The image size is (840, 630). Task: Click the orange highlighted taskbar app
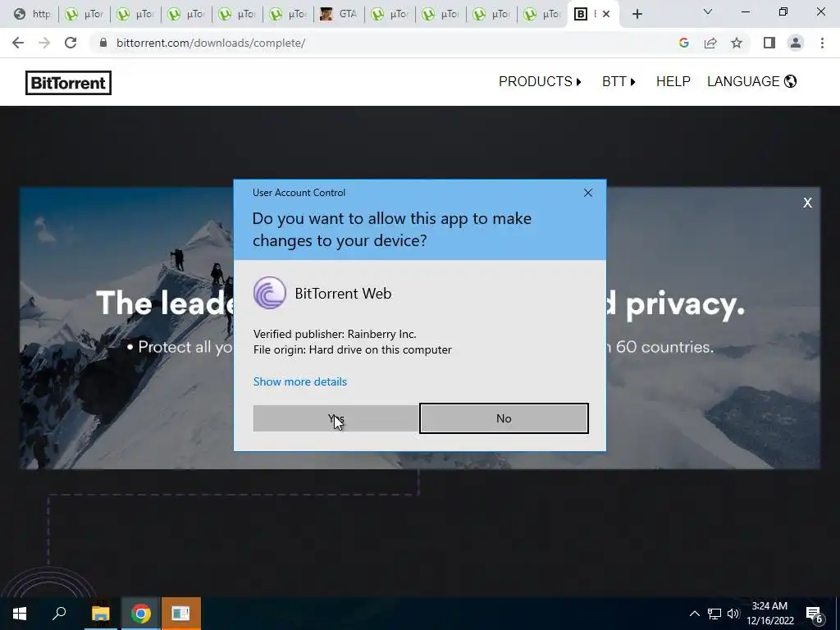[x=181, y=614]
